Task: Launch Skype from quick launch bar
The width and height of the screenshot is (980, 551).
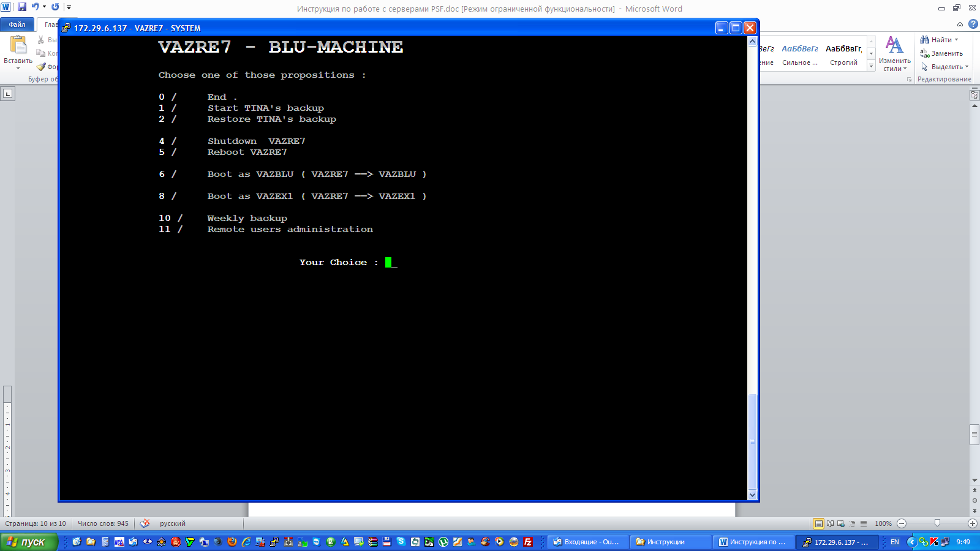Action: tap(401, 542)
